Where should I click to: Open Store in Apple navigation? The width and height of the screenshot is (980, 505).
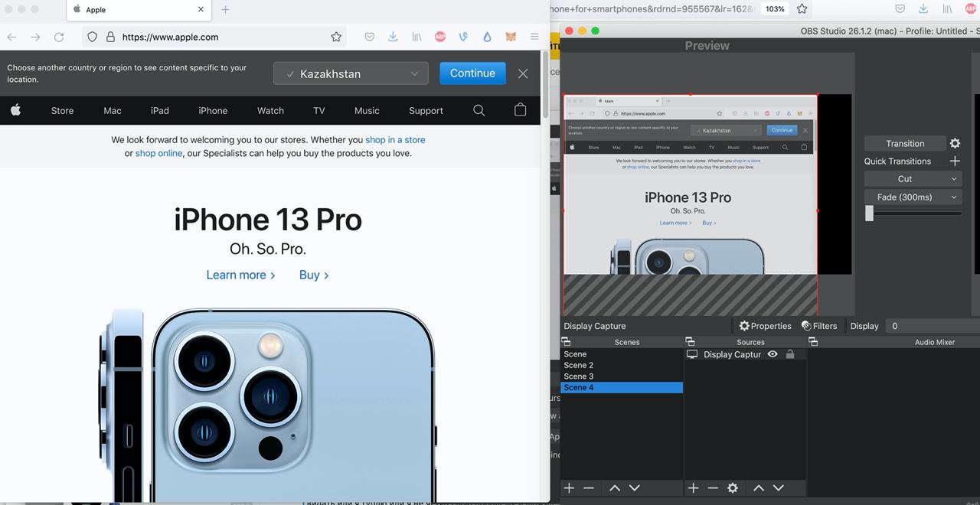pyautogui.click(x=63, y=110)
